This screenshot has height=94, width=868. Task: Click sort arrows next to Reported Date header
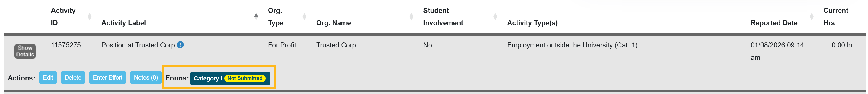click(x=812, y=17)
